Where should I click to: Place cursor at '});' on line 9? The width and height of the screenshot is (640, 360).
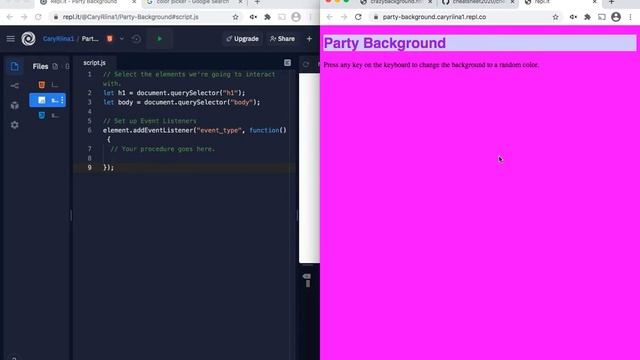click(x=109, y=168)
